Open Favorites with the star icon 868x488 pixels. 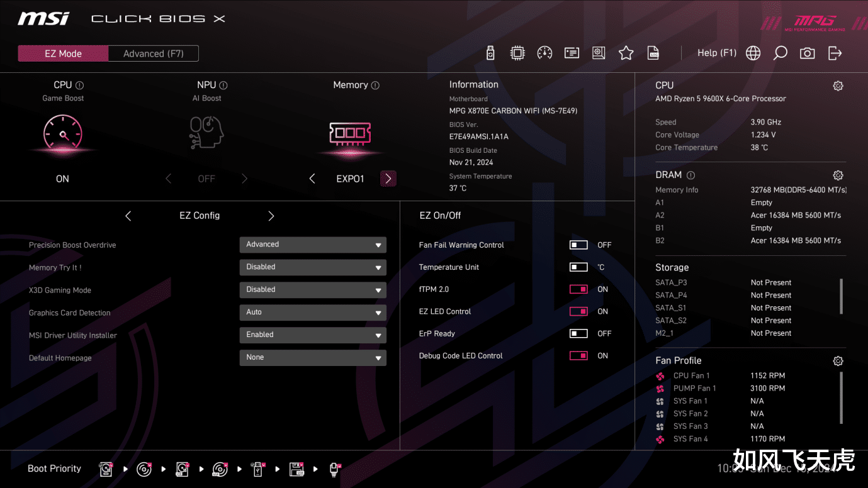click(x=626, y=53)
